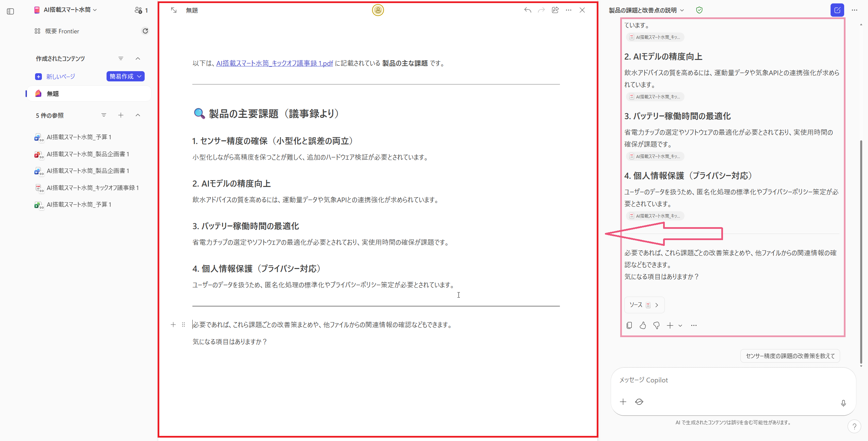Give a thumbs down to Copilot's answer
The height and width of the screenshot is (441, 868).
point(656,325)
